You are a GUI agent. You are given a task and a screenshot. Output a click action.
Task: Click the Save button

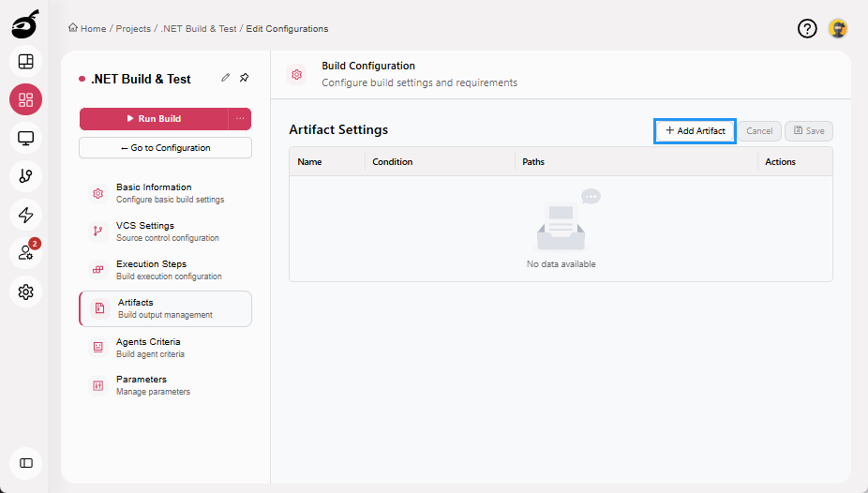point(809,131)
